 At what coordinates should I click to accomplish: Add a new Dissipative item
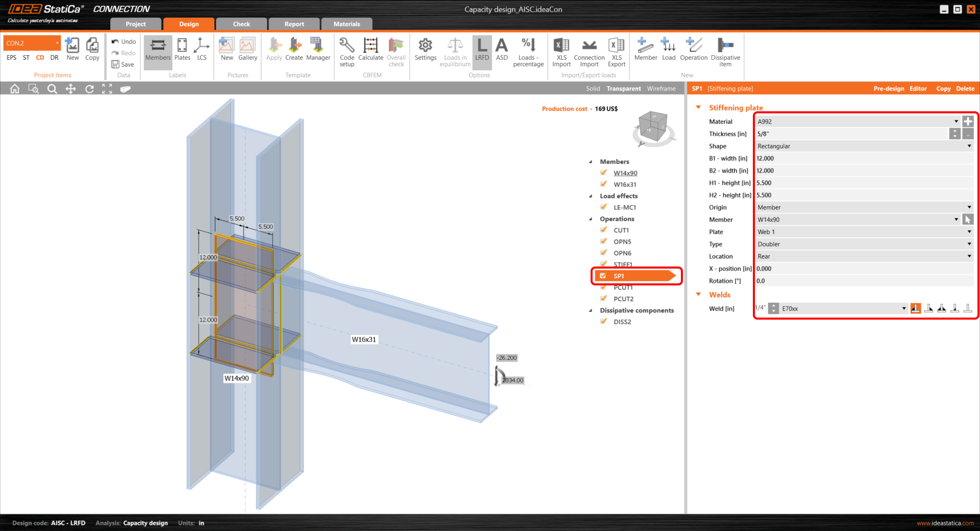725,51
